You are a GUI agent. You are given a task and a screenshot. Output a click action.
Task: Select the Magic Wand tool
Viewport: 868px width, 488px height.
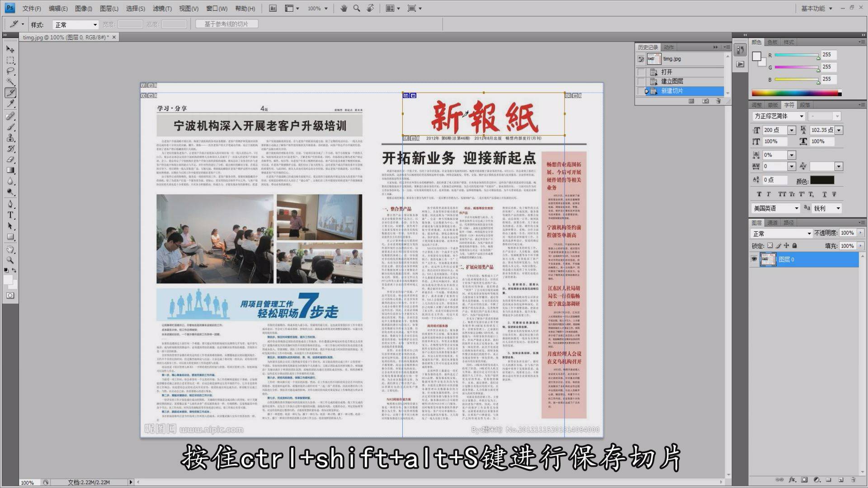pos(10,82)
